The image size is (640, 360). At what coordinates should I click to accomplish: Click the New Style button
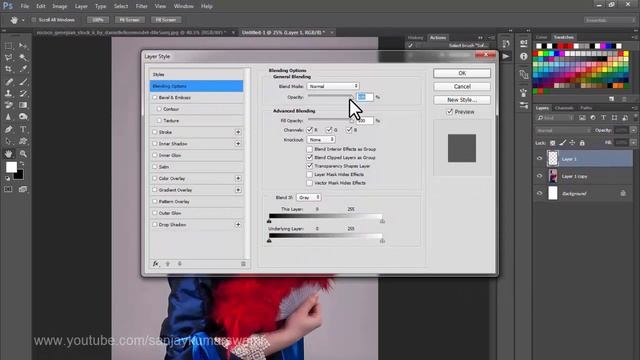[x=462, y=100]
